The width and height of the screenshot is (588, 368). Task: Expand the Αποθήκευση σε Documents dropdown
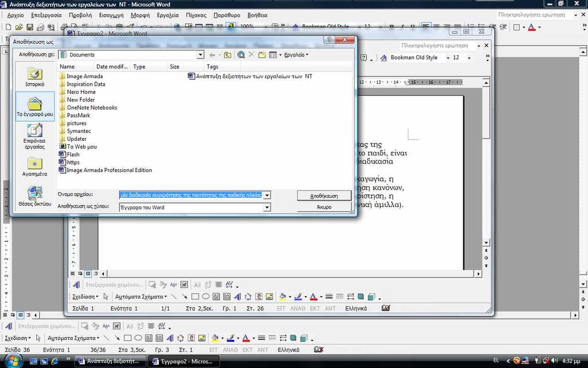(200, 55)
